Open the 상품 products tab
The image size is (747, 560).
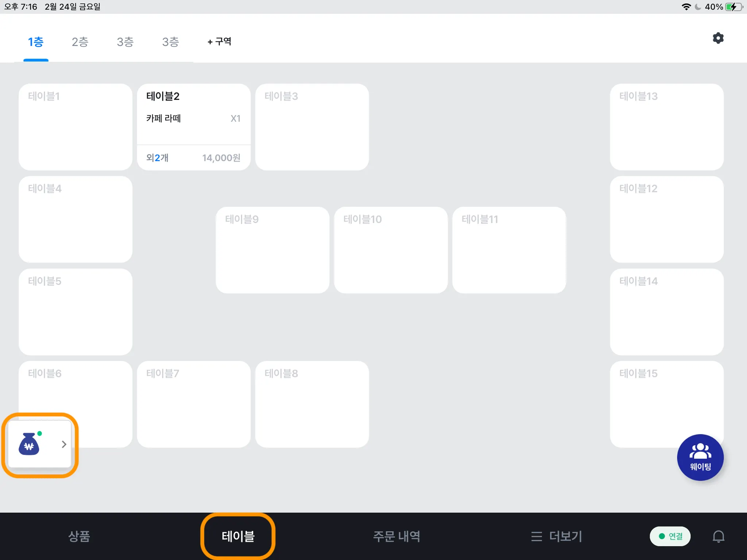point(79,536)
